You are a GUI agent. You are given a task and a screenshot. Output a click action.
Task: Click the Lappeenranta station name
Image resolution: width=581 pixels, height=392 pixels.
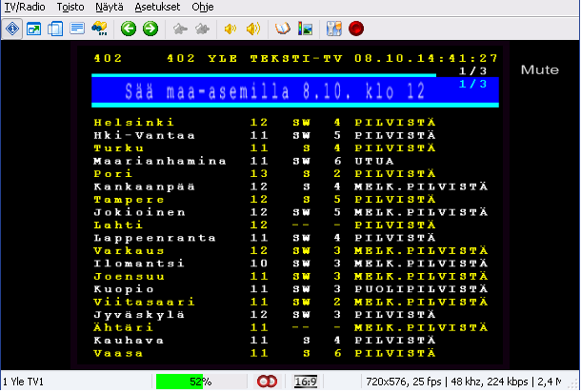155,238
